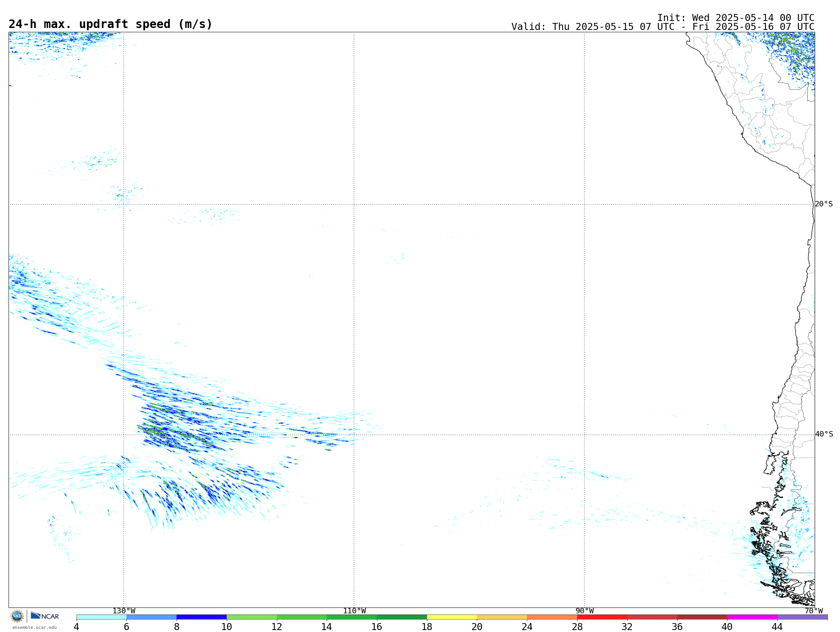Click the dark green 16-18 color swatch

tap(402, 617)
